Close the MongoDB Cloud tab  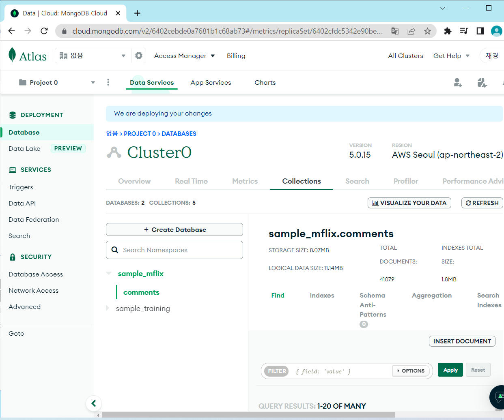point(118,13)
